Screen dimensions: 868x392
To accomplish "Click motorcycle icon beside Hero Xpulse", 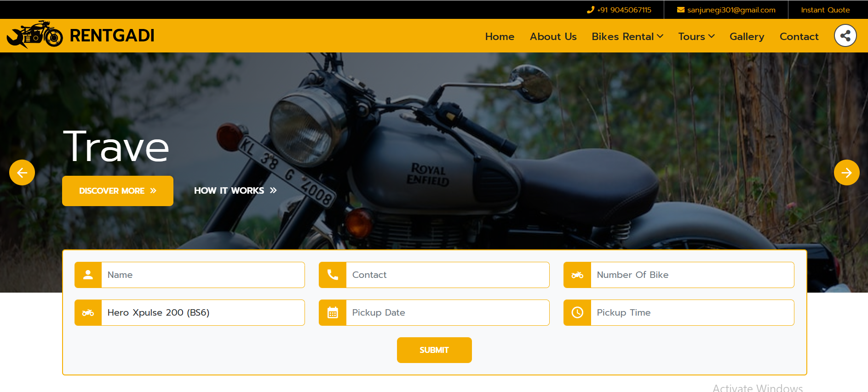I will pyautogui.click(x=88, y=312).
